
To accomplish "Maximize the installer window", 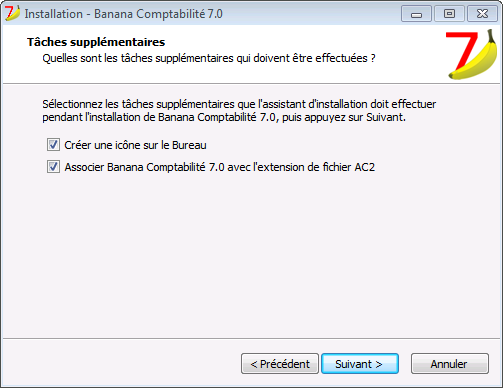I will 449,14.
